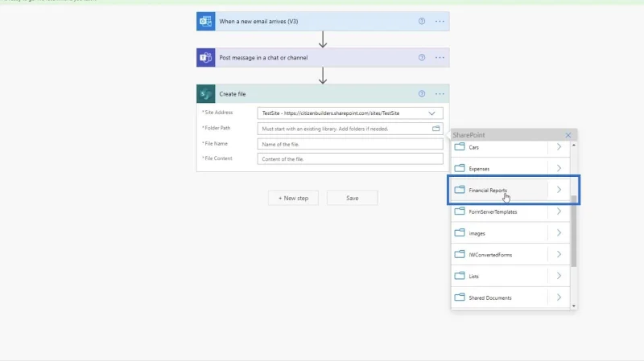Screen dimensions: 644x361
Task: Choose the 'Cars' folder name
Action: pyautogui.click(x=473, y=147)
